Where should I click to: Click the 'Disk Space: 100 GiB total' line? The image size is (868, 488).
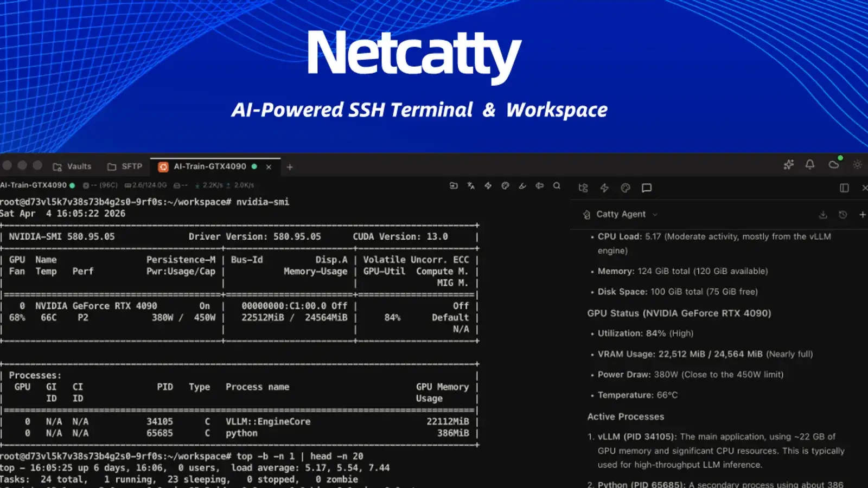click(678, 292)
